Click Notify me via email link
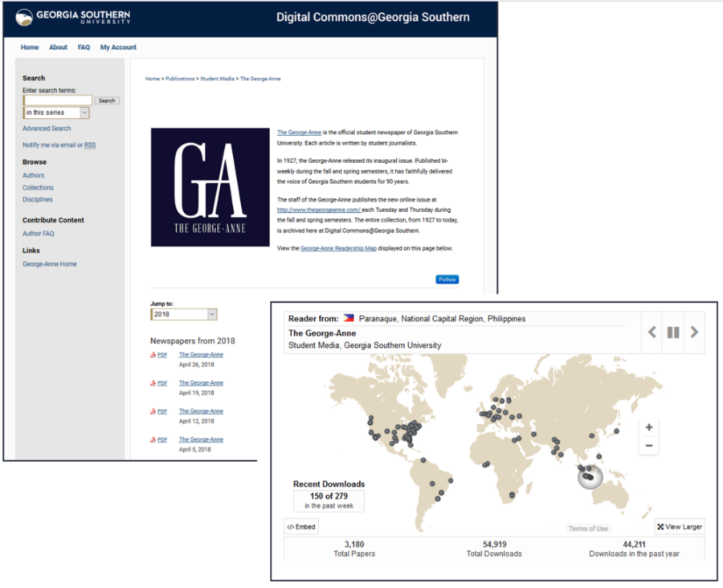Image resolution: width=723 pixels, height=588 pixels. pyautogui.click(x=49, y=145)
